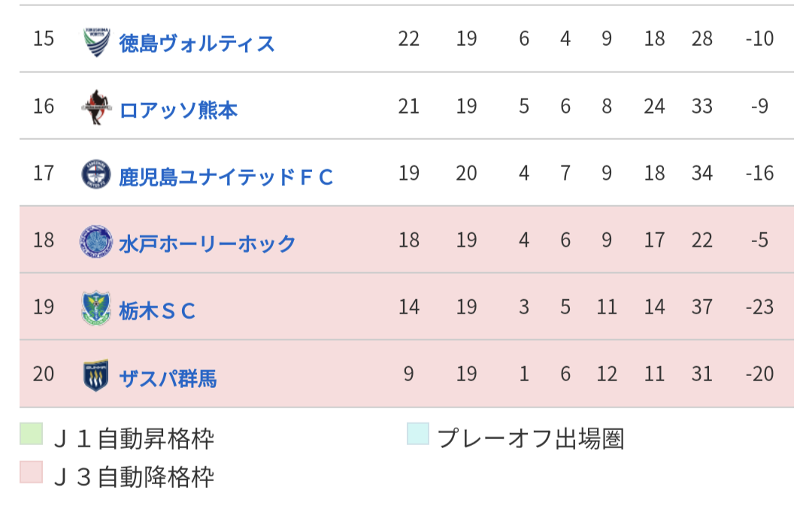This screenshot has width=812, height=515.
Task: Click the green J1自動昇格枠 legend swatch
Action: [x=31, y=435]
